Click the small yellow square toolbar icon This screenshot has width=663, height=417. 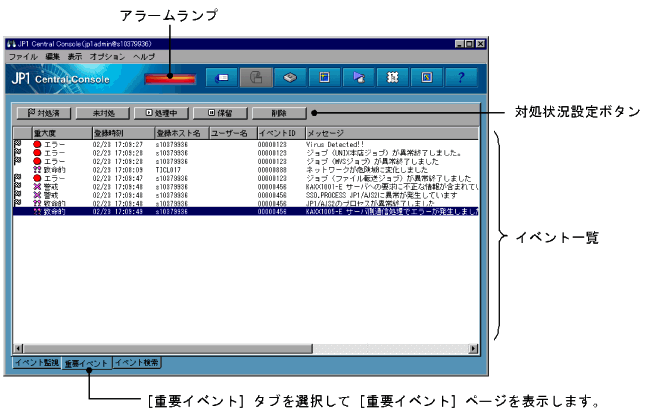pos(427,77)
